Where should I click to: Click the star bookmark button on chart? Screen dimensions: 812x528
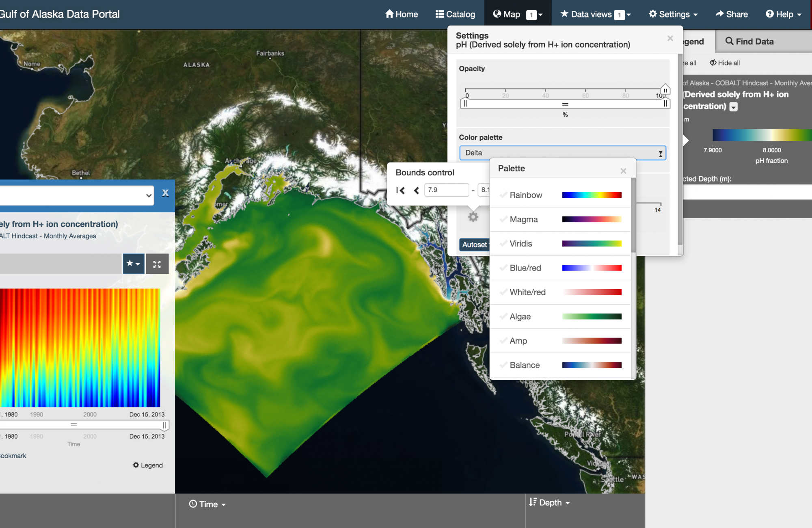(x=133, y=264)
